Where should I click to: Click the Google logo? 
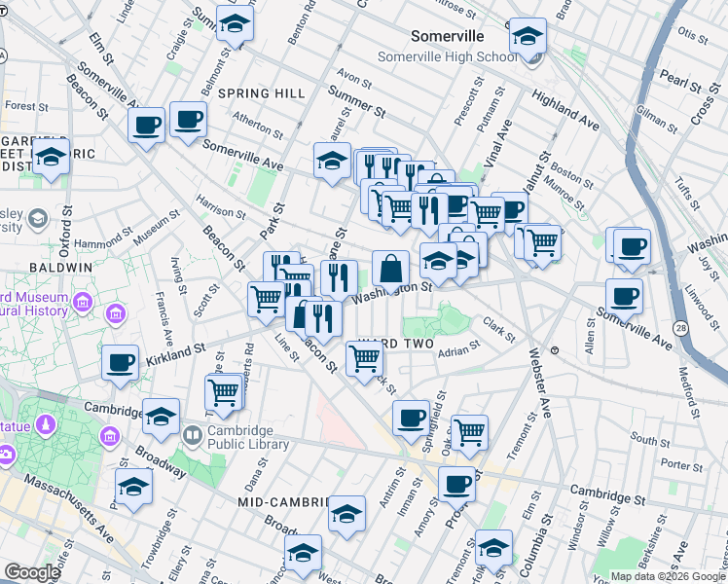(x=32, y=573)
